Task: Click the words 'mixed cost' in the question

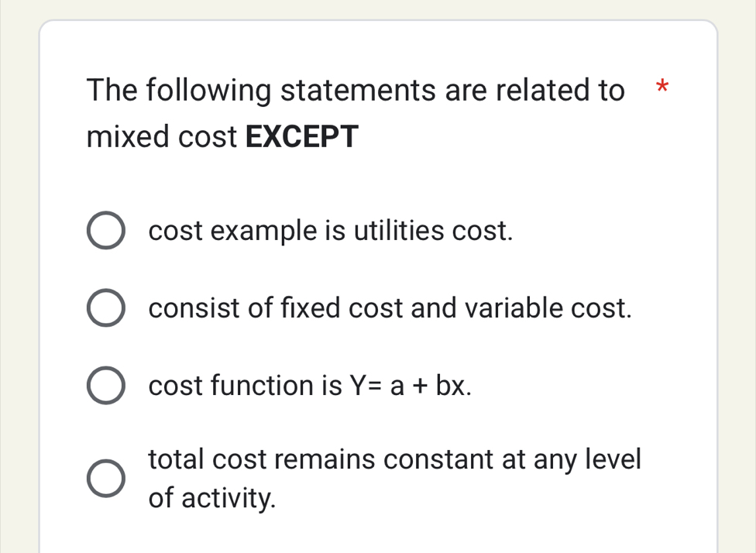Action: [162, 136]
